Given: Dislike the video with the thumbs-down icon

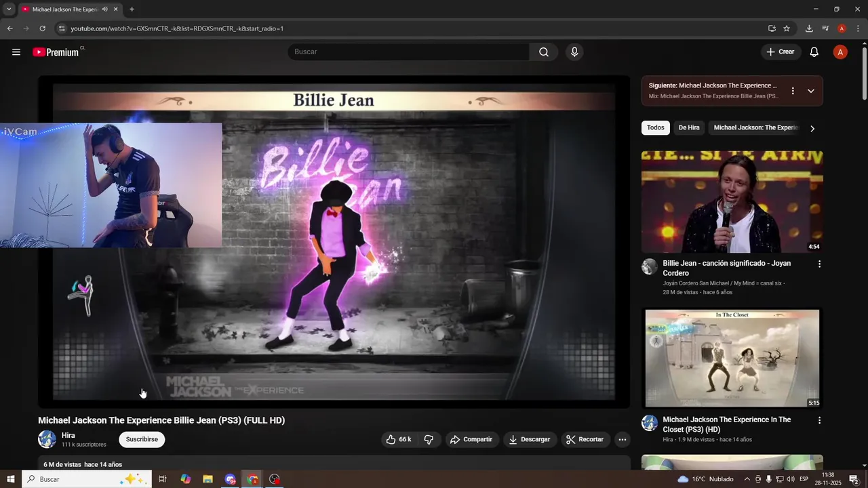Looking at the screenshot, I should 429,439.
